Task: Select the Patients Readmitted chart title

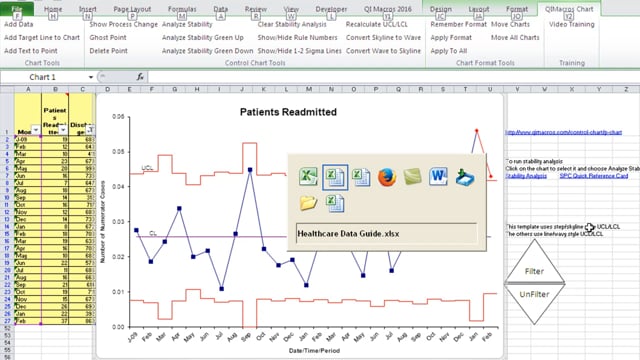Action: click(x=288, y=112)
